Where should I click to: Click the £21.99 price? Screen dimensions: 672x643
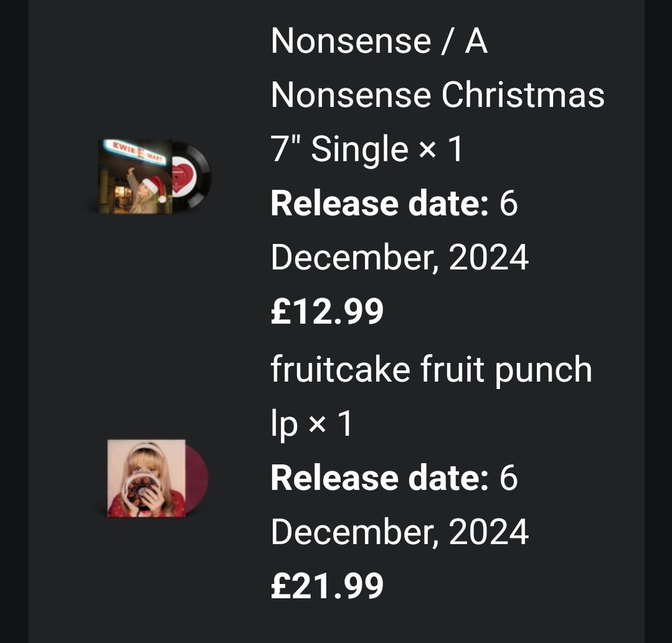coord(327,586)
